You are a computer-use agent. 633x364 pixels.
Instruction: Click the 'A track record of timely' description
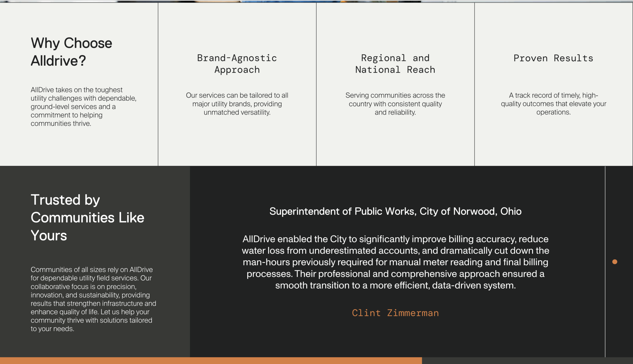pyautogui.click(x=553, y=104)
